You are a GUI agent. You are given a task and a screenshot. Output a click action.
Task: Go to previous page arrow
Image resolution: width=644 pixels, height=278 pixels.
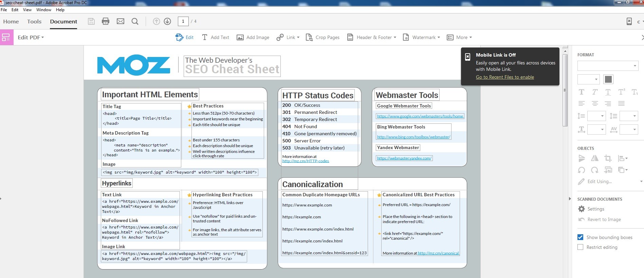coord(156,21)
